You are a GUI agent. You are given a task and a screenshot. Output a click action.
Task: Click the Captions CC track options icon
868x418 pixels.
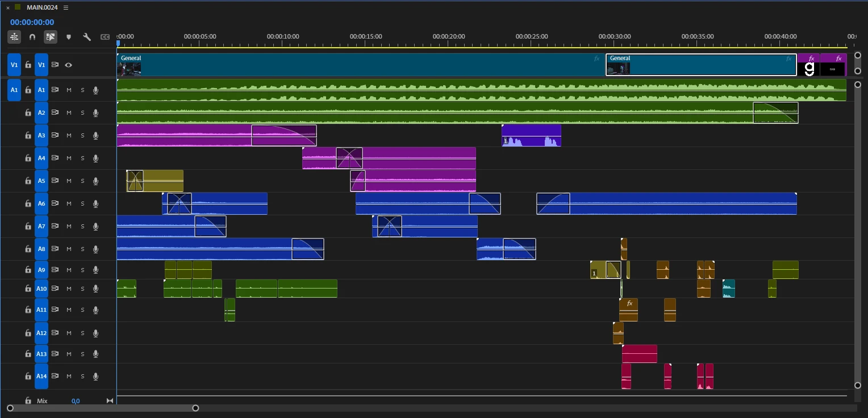[x=105, y=37]
